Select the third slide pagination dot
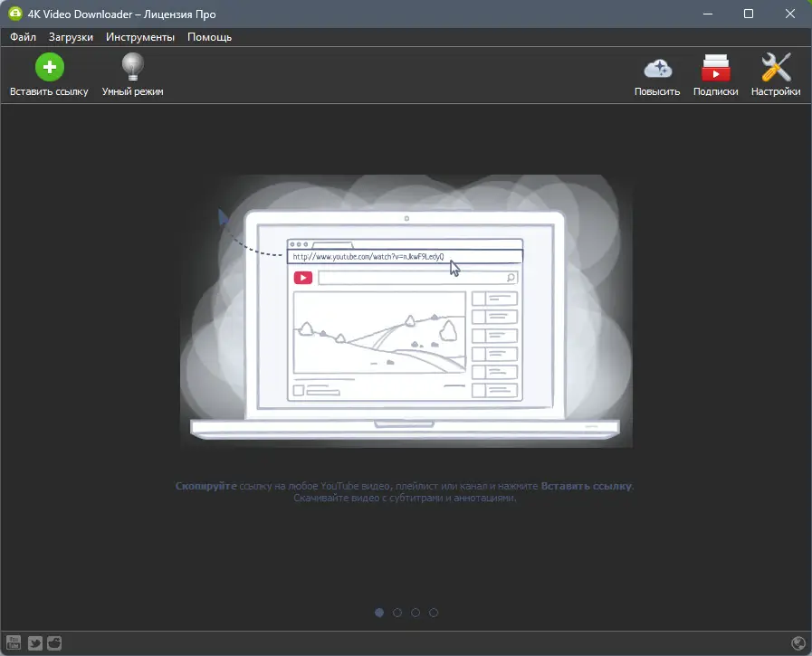 click(x=416, y=613)
